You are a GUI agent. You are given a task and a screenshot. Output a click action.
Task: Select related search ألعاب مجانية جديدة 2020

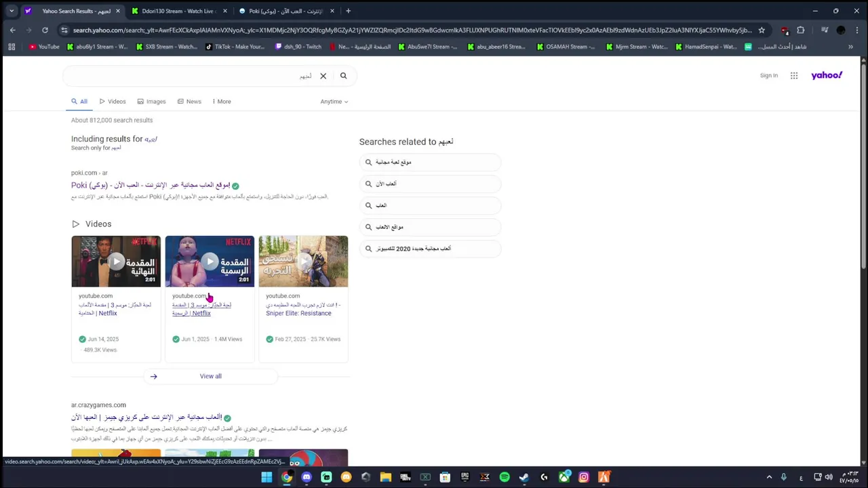point(430,249)
